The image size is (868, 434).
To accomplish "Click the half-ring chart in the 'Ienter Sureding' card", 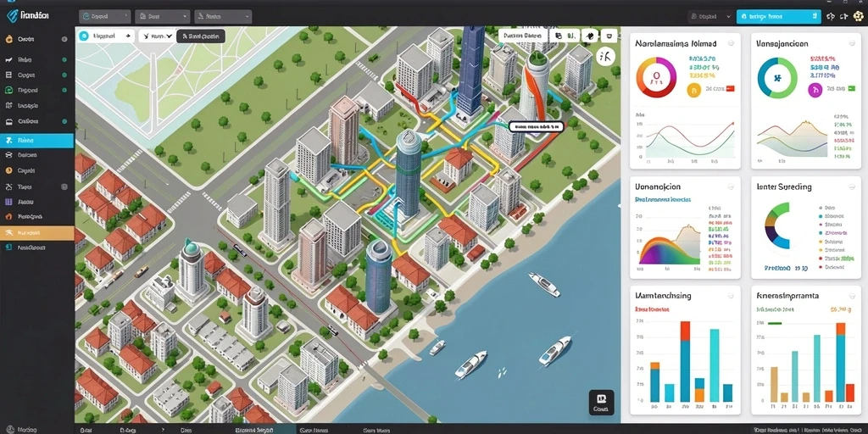I will point(777,225).
